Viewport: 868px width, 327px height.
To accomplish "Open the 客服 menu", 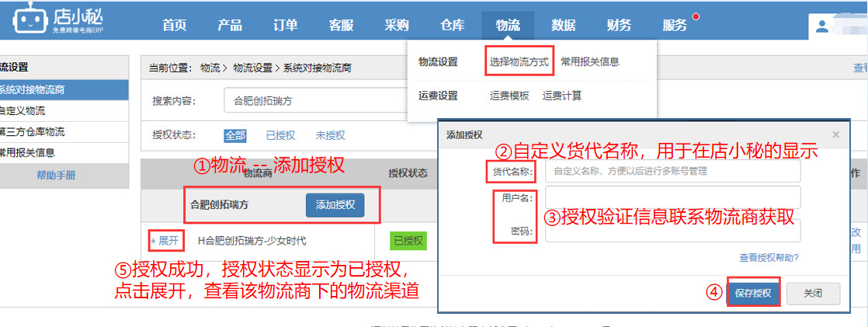I will 341,25.
